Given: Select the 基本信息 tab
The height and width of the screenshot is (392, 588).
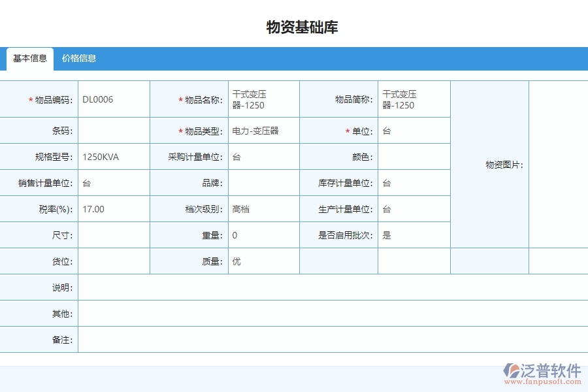Looking at the screenshot, I should tap(29, 57).
